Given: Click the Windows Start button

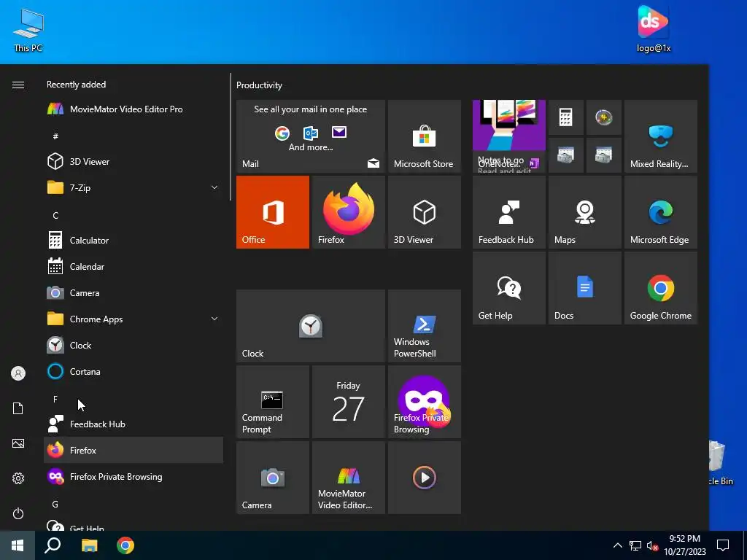Looking at the screenshot, I should pos(18,545).
